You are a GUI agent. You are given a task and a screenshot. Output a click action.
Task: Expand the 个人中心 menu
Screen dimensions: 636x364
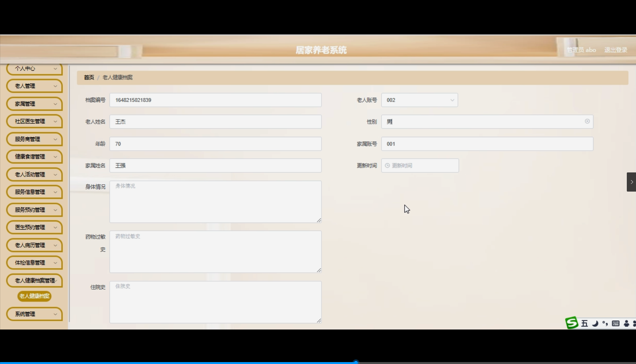[34, 69]
